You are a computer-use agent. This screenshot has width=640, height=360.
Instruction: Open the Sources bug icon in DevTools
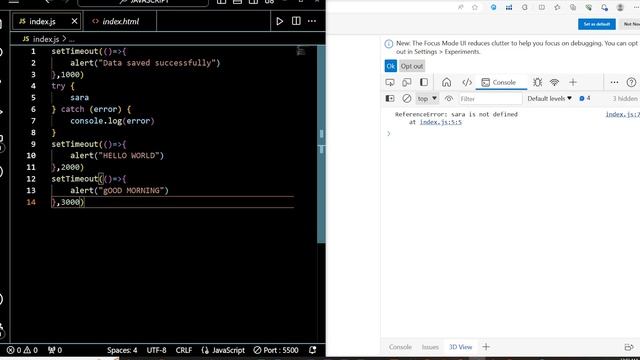coord(537,82)
